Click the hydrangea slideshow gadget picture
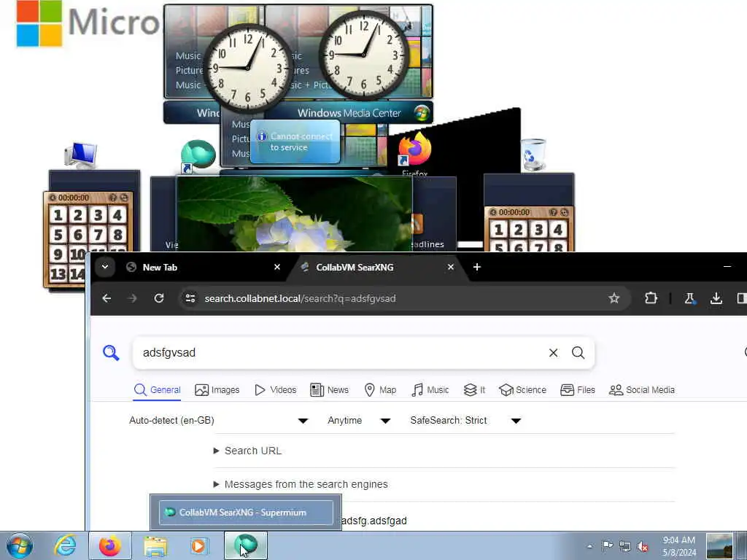Viewport: 747px width, 560px height. coord(295,214)
